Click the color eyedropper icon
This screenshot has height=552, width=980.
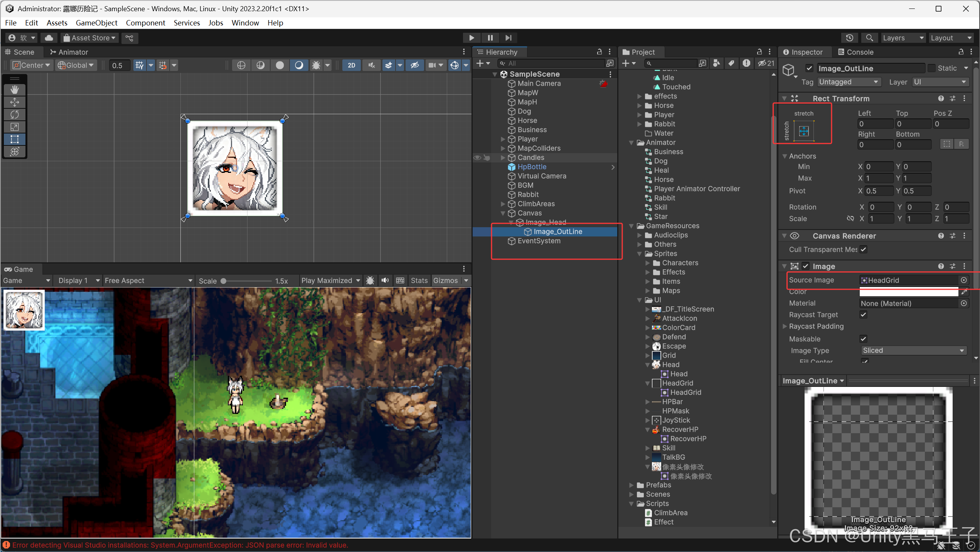(964, 292)
